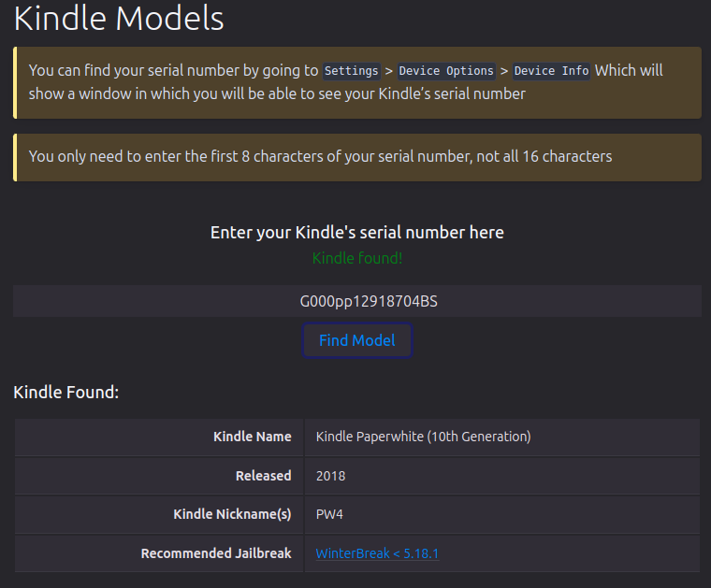Viewport: 711px width, 588px height.
Task: Select the Kindle Paperwhite (10th Generation) cell
Action: [x=423, y=437]
